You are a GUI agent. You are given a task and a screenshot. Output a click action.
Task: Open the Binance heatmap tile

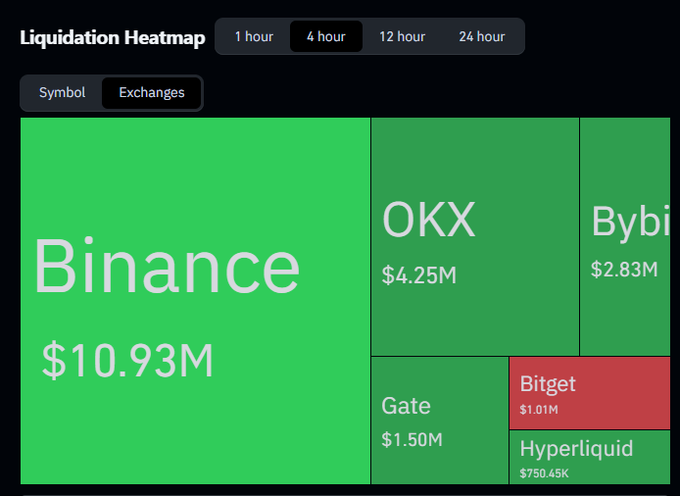point(195,300)
